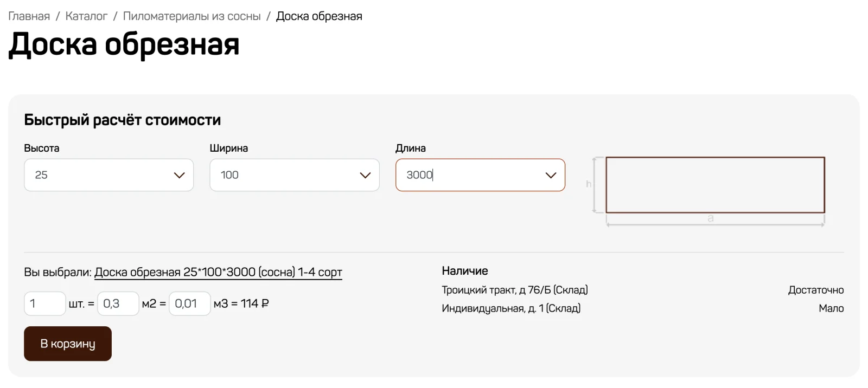This screenshot has width=868, height=388.
Task: Click the Высота field label
Action: tap(42, 148)
